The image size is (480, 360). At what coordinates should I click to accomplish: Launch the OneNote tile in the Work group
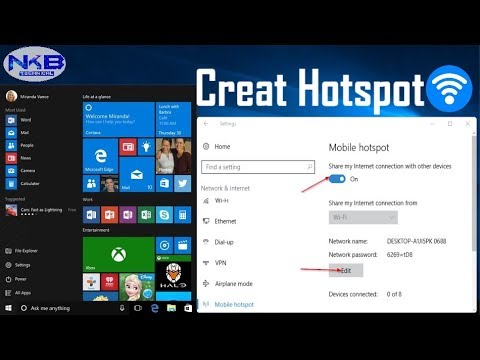pyautogui.click(x=128, y=215)
